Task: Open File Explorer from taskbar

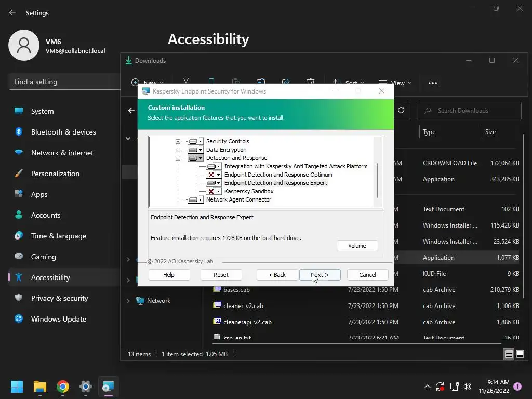Action: click(x=39, y=387)
